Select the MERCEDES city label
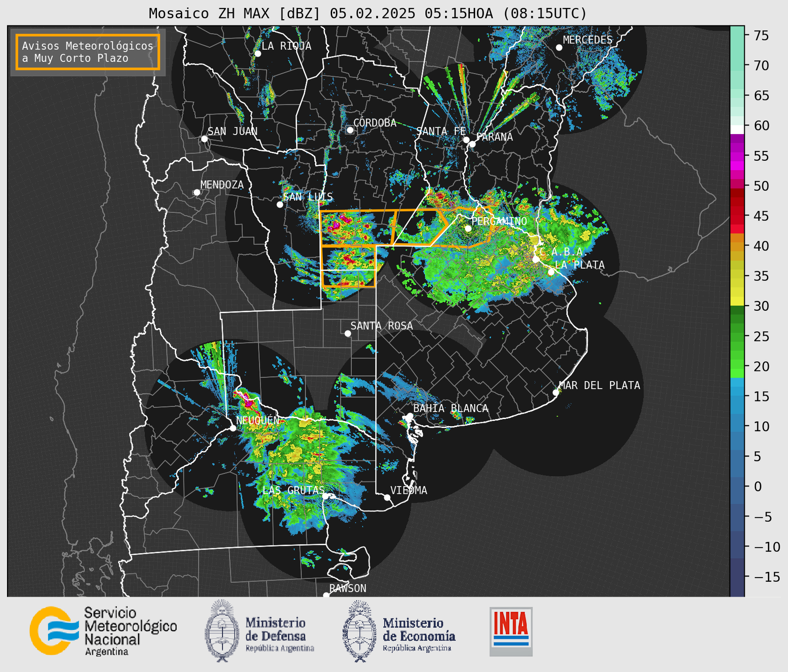 [588, 40]
